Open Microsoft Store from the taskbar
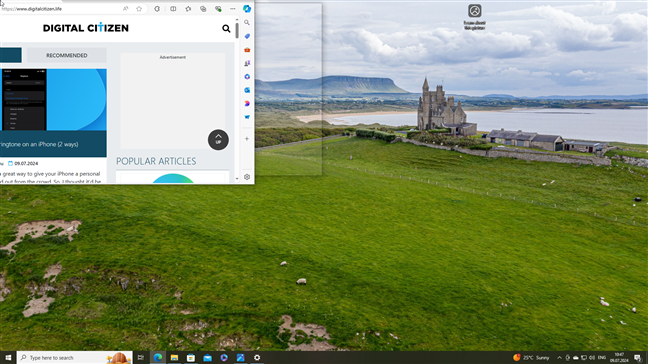 click(191, 357)
